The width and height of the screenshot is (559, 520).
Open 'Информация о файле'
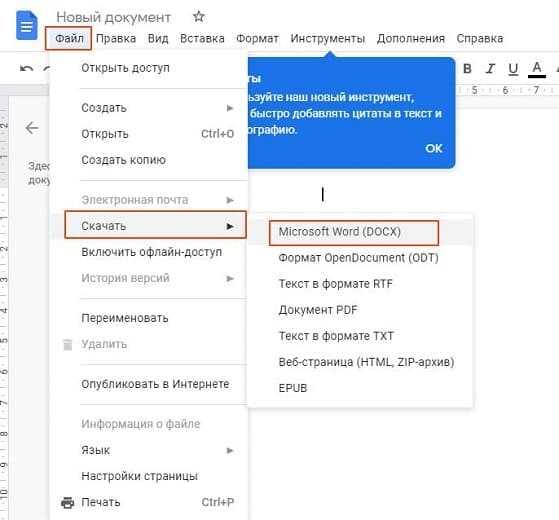149,424
